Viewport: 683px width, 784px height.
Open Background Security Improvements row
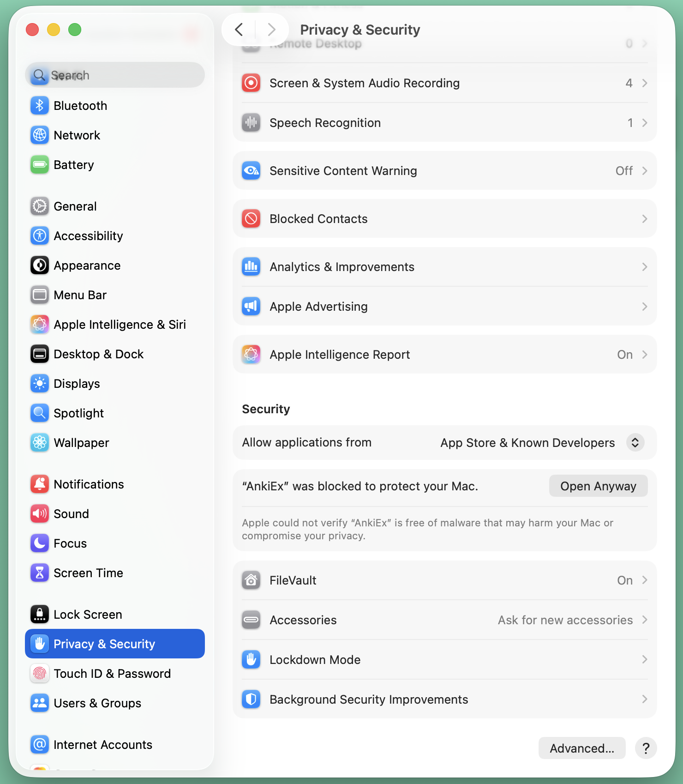[445, 699]
